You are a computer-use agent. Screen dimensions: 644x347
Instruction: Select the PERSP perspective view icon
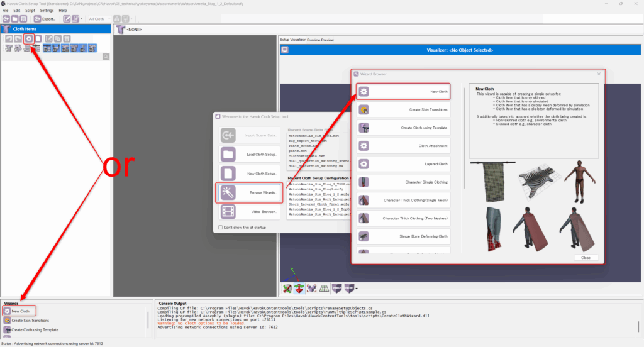(337, 289)
